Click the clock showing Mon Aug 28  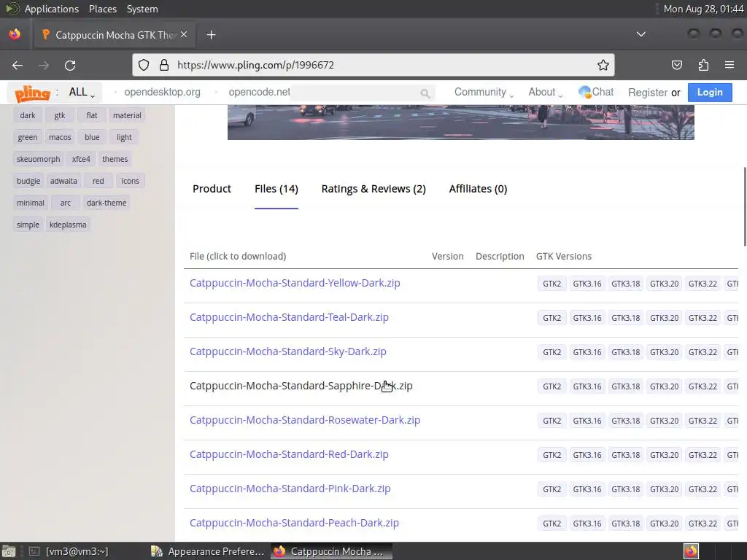(x=703, y=9)
